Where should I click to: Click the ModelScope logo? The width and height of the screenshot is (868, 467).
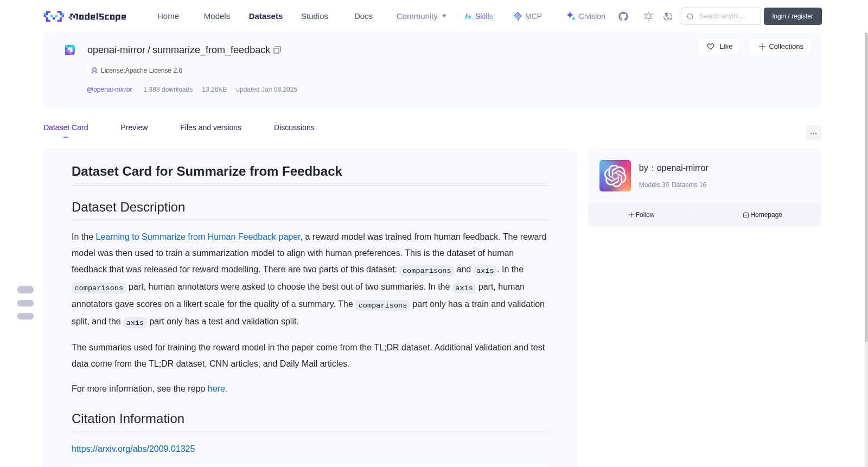click(85, 16)
